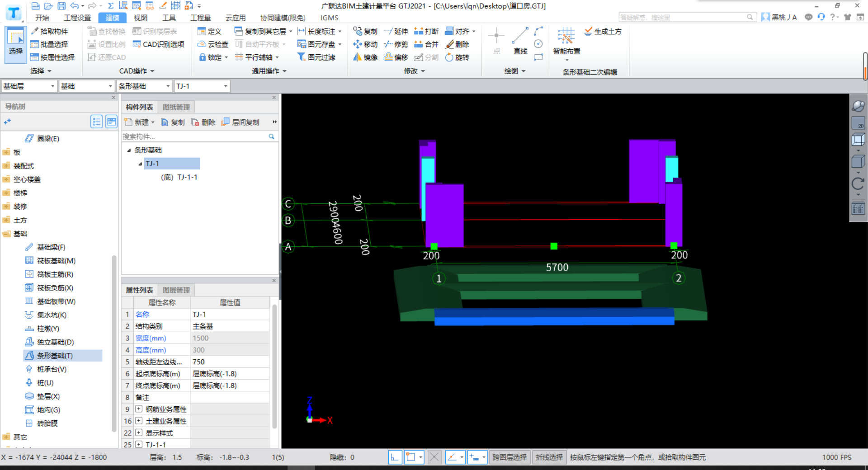Expand the 钢筋业务属性 property group
Viewport: 868px width, 470px height.
coord(139,409)
